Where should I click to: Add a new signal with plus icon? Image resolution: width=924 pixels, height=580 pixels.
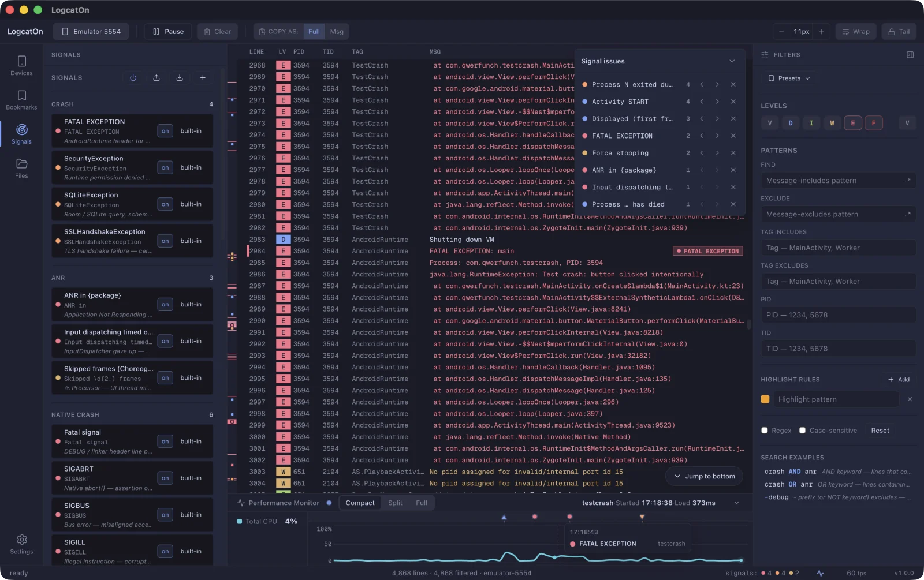click(203, 78)
